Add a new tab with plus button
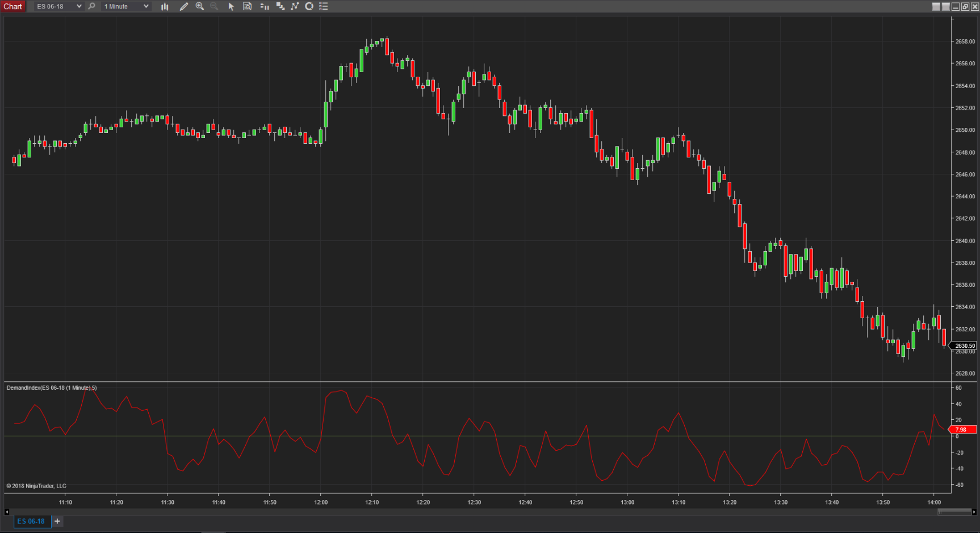 coord(57,521)
